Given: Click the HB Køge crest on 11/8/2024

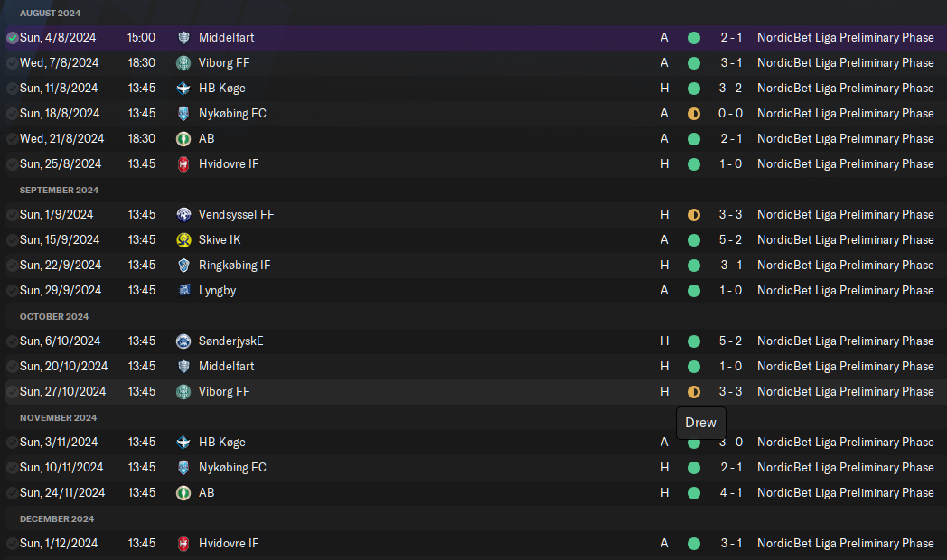Looking at the screenshot, I should pyautogui.click(x=183, y=89).
